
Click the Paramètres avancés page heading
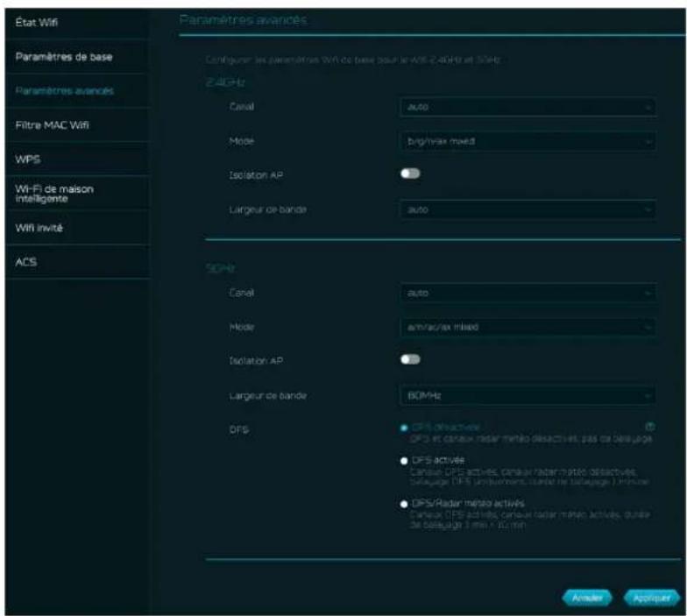244,19
